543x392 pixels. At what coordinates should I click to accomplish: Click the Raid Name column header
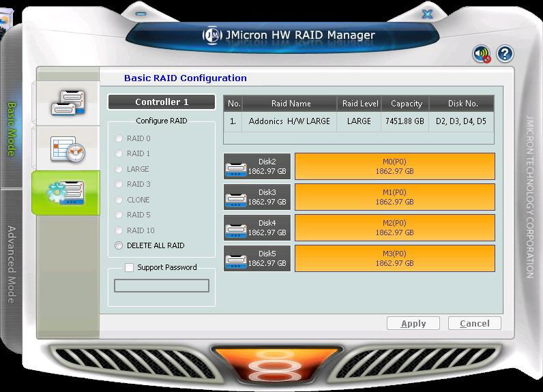coord(289,104)
